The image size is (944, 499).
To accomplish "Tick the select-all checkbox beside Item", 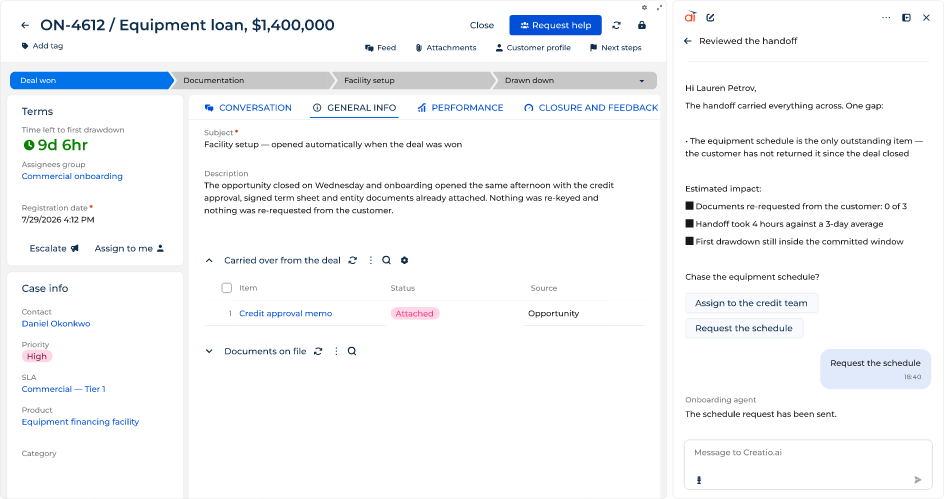I will (226, 288).
